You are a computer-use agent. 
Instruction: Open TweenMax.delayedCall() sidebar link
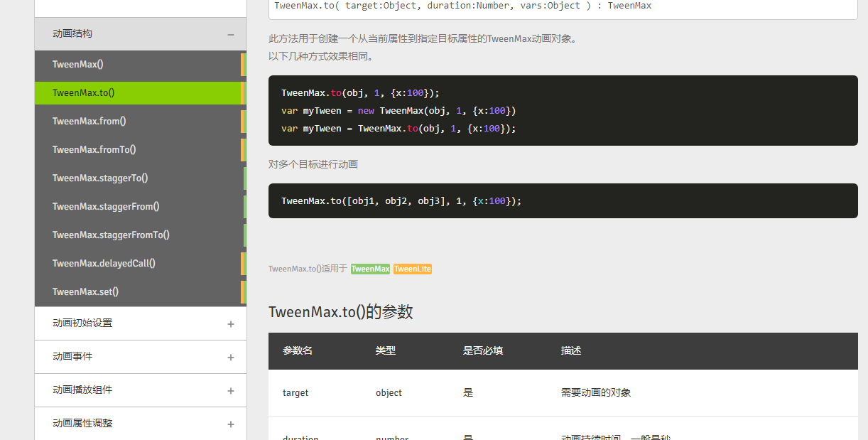tap(140, 264)
